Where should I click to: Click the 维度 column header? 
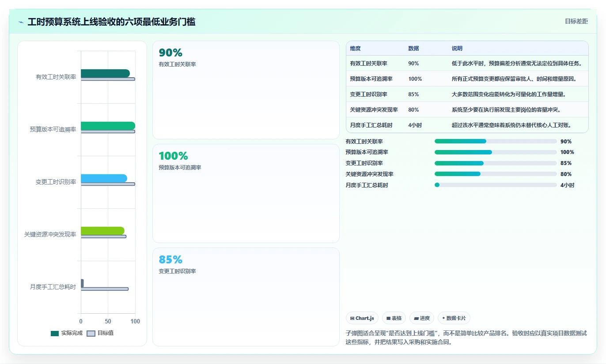point(355,49)
